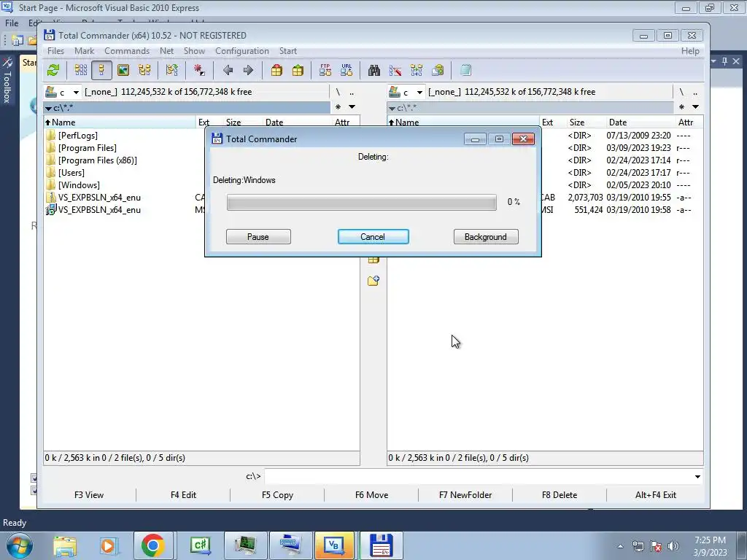The height and width of the screenshot is (560, 747).
Task: Open the left panel drive c dropdown
Action: tap(75, 92)
